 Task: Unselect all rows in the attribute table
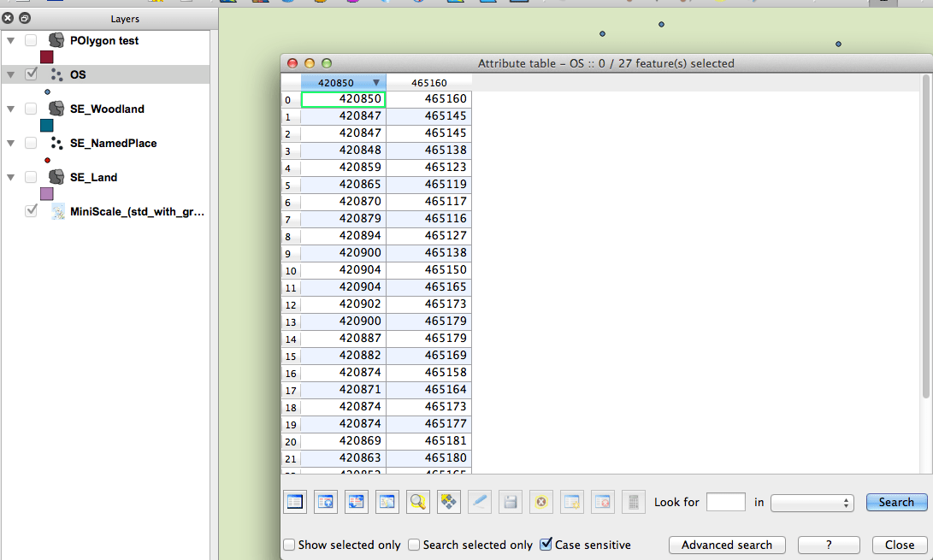point(295,502)
